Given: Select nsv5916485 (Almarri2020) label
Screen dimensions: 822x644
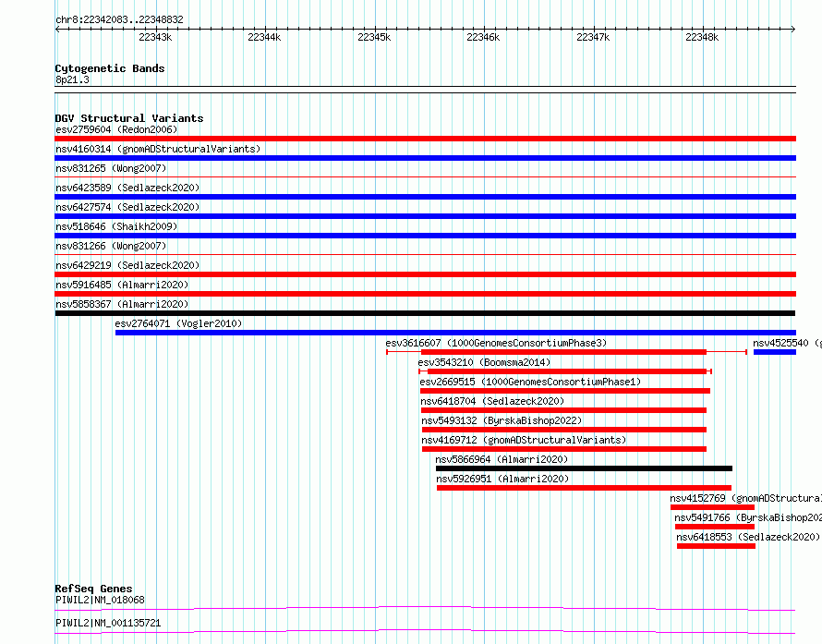Looking at the screenshot, I should [x=122, y=285].
